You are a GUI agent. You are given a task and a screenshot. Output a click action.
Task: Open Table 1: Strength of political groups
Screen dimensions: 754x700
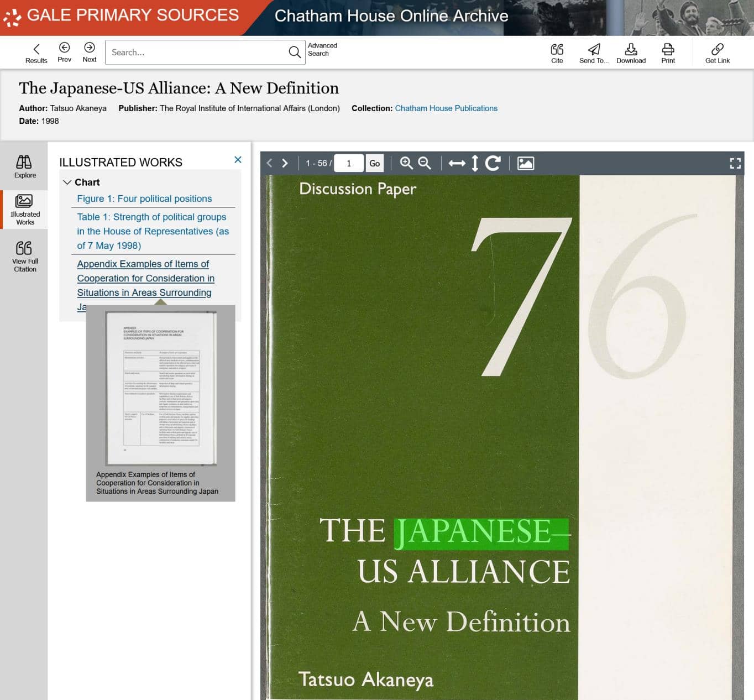tap(153, 231)
